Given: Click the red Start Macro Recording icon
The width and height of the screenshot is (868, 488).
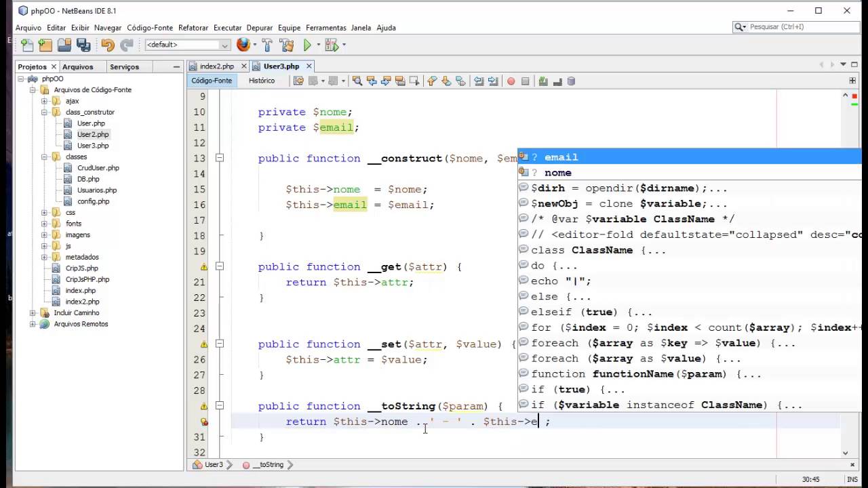Looking at the screenshot, I should pyautogui.click(x=511, y=81).
